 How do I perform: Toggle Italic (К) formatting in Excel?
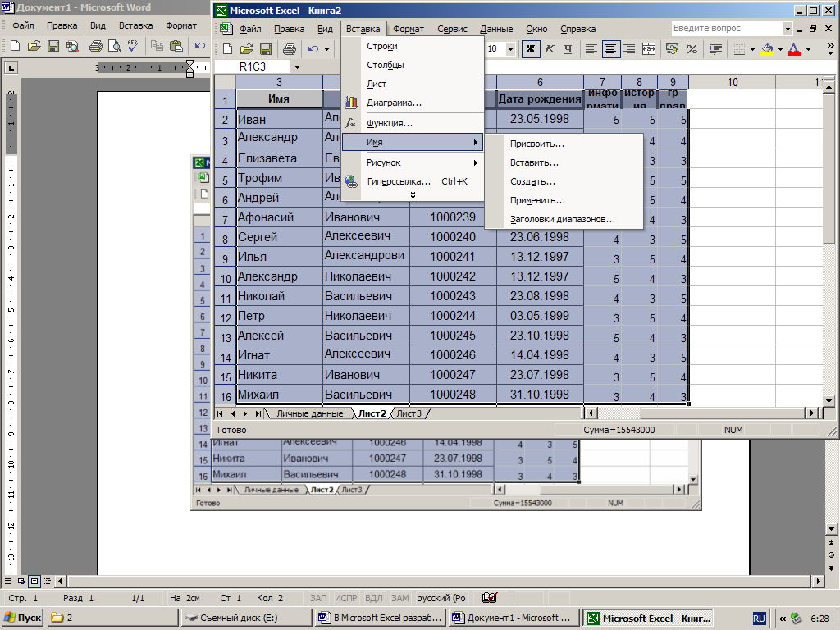point(549,49)
